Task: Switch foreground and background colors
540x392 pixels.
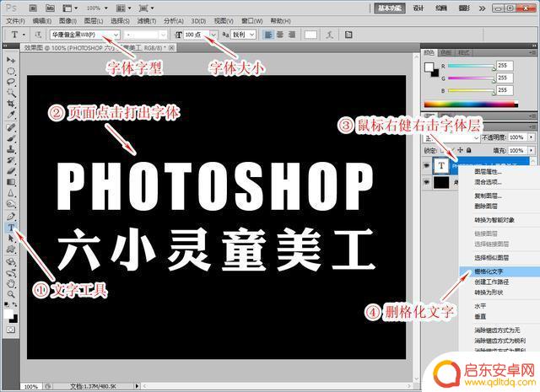Action: 15,304
